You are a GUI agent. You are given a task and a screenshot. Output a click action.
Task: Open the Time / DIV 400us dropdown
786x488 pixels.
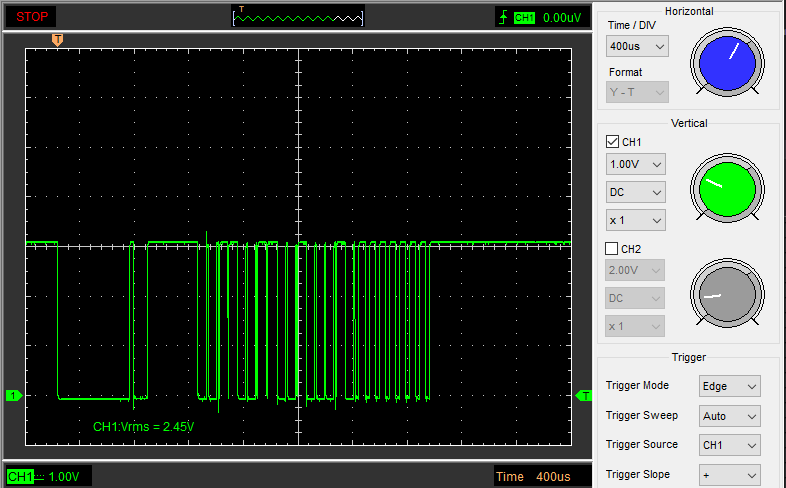pos(637,46)
